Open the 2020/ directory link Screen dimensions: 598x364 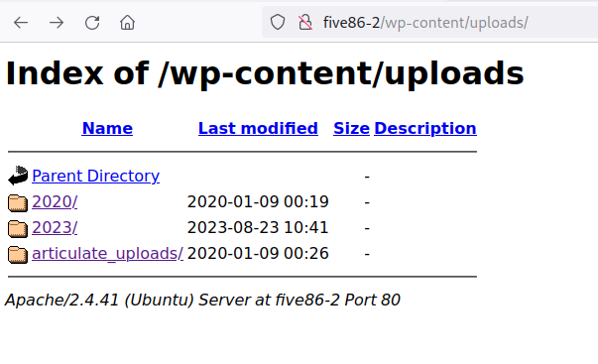[x=55, y=202]
